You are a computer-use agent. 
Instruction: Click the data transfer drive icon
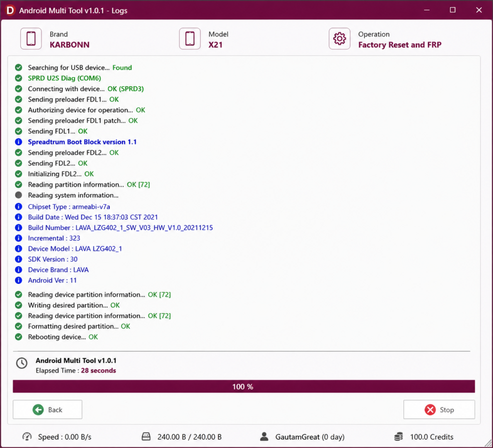pos(146,436)
